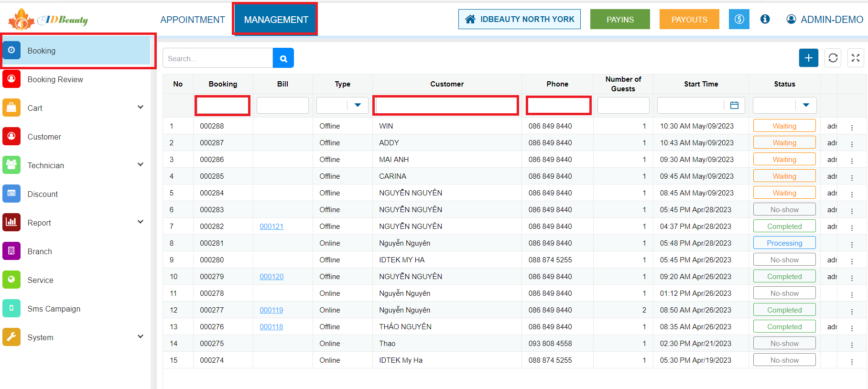Click the Customer sidebar icon
The height and width of the screenshot is (389, 868).
pyautogui.click(x=11, y=136)
